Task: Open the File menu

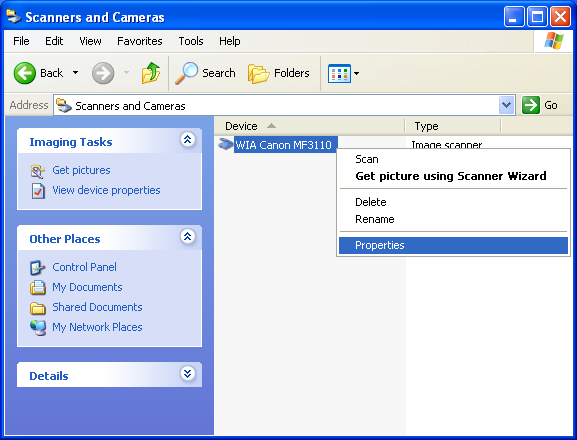Action: pos(21,41)
